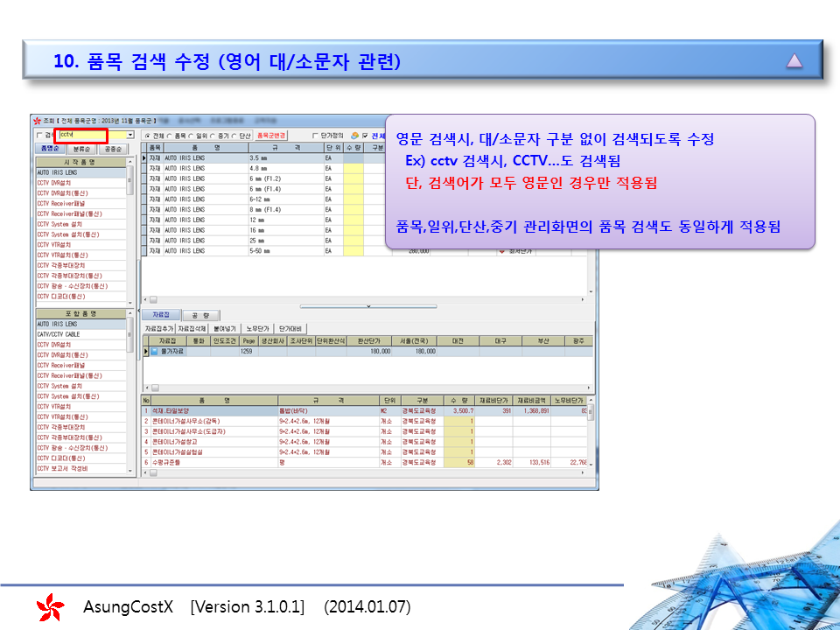
Task: Click the 품목군변경 button
Action: point(271,136)
